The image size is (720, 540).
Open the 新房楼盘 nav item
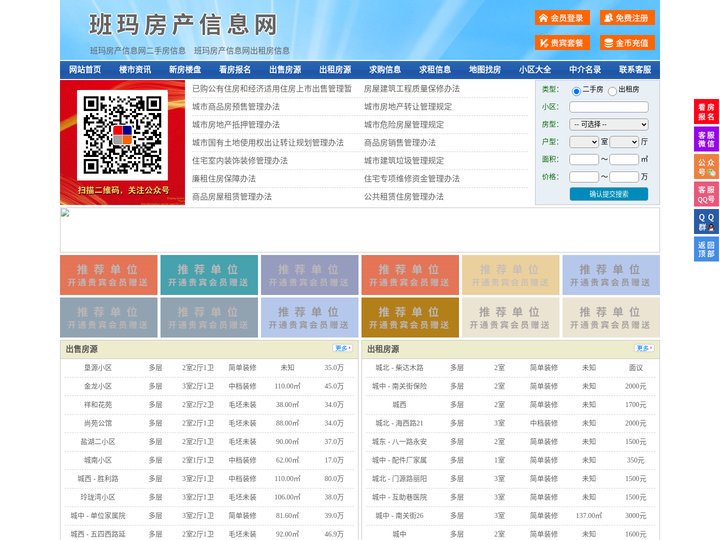click(185, 70)
